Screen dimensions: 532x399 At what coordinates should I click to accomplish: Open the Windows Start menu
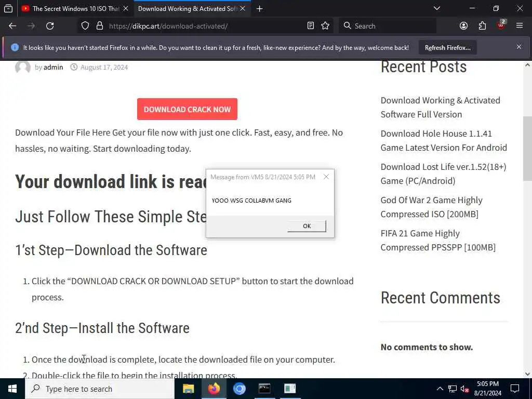12,389
